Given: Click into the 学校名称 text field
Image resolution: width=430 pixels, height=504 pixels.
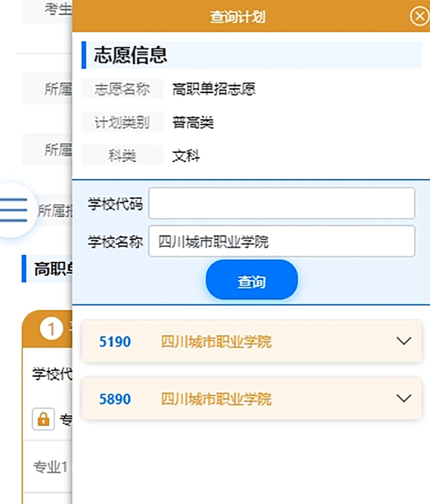Looking at the screenshot, I should pyautogui.click(x=281, y=241).
